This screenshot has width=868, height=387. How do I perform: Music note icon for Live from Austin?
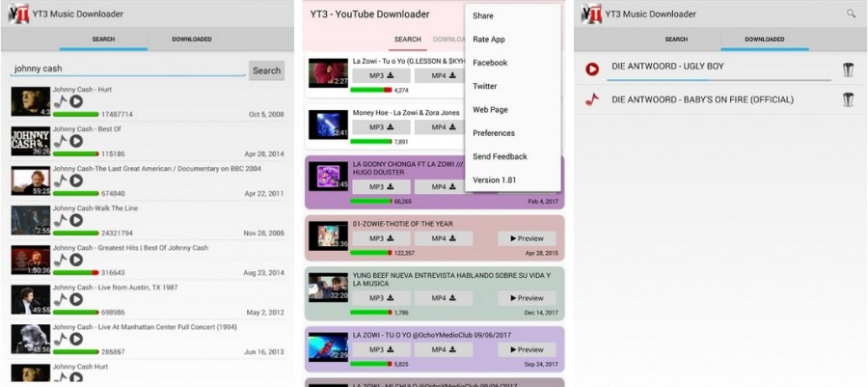[x=61, y=299]
